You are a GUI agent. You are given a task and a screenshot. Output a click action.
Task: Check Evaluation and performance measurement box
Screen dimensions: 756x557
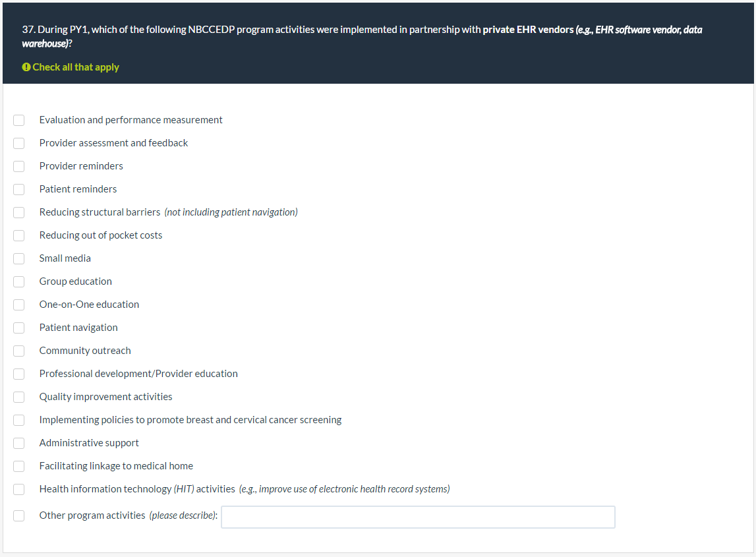coord(19,120)
